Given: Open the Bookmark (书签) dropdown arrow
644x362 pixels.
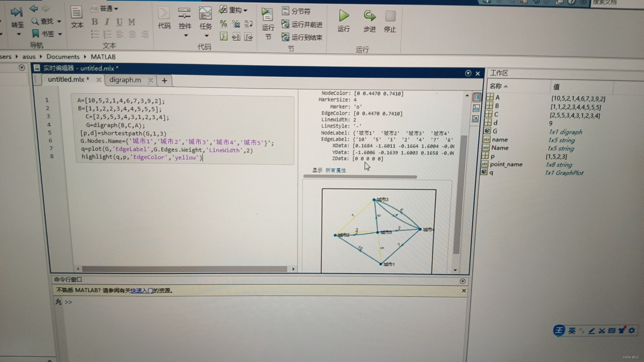Looking at the screenshot, I should pyautogui.click(x=60, y=34).
